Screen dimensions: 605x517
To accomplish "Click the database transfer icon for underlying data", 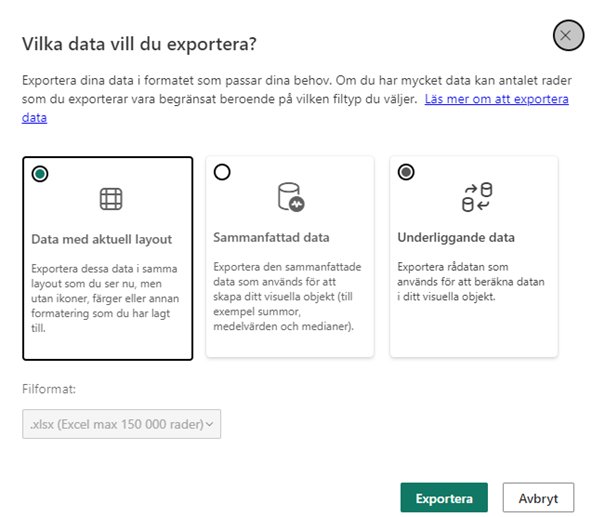I will (x=476, y=197).
